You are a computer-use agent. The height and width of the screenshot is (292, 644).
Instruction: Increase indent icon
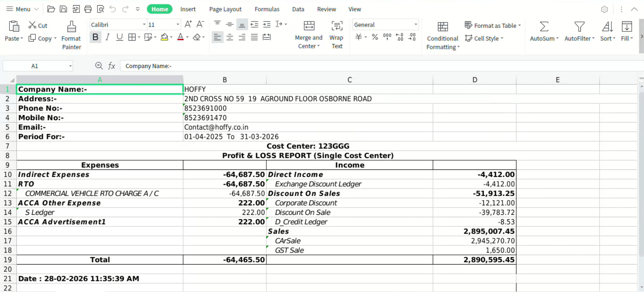tap(267, 24)
